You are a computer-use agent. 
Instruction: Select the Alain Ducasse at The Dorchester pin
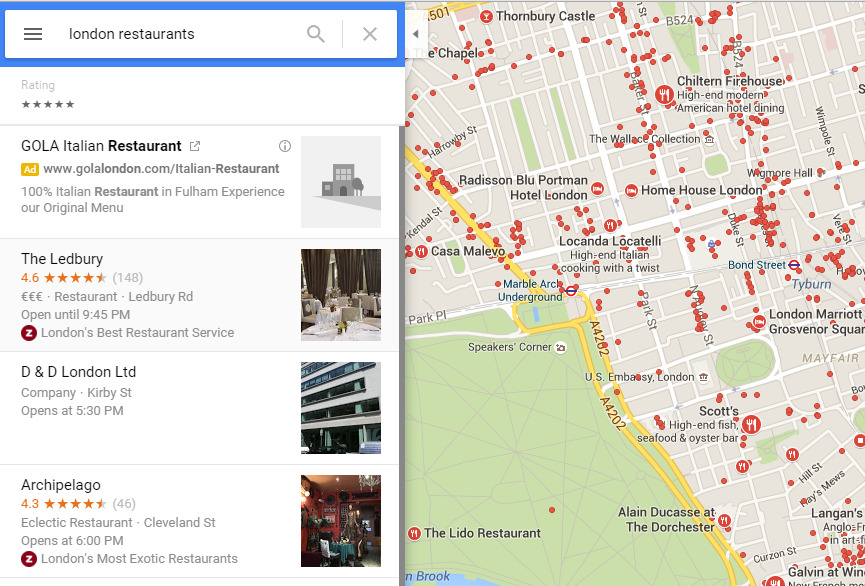tap(724, 520)
